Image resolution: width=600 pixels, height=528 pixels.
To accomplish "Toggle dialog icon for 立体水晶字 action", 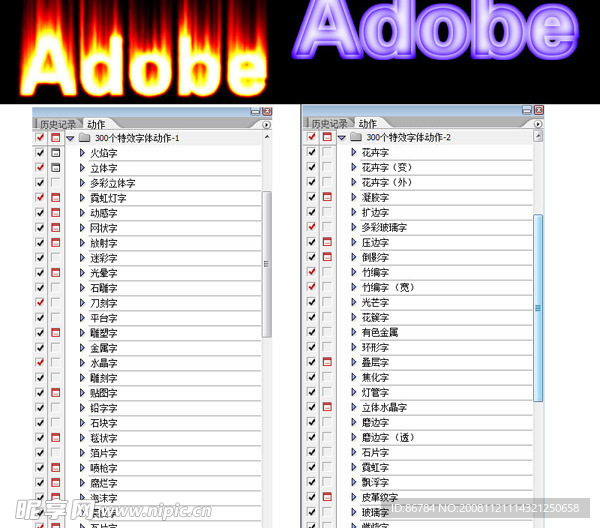I will pyautogui.click(x=327, y=407).
